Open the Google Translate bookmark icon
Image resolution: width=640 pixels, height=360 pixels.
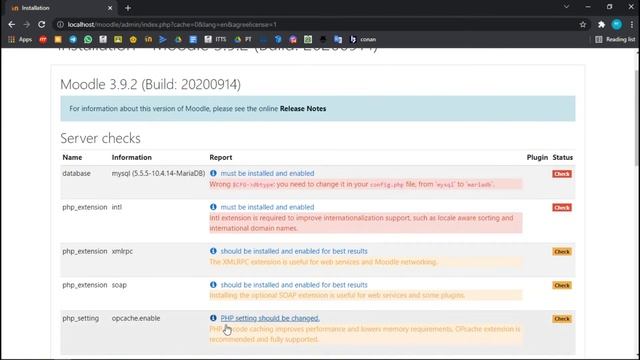[x=338, y=40]
